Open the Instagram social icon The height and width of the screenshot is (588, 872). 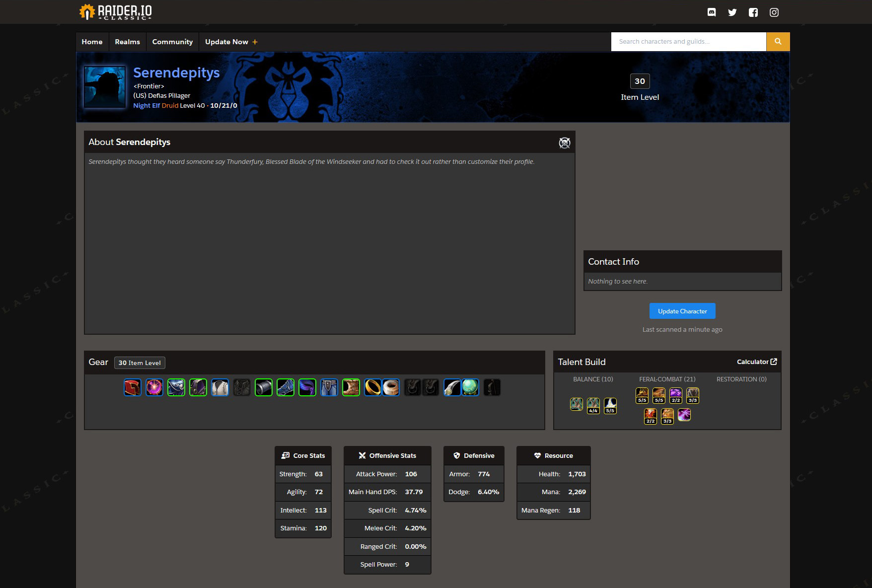pyautogui.click(x=774, y=12)
